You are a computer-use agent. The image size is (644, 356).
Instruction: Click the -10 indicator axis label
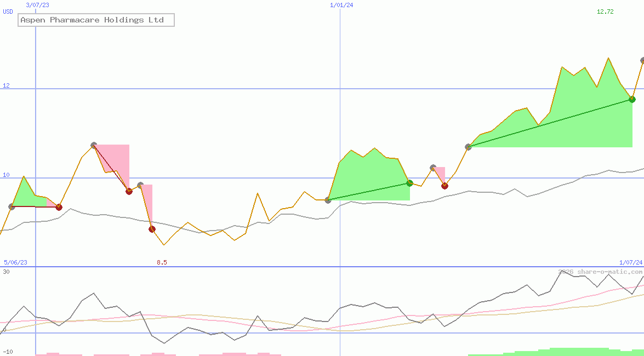click(x=8, y=352)
